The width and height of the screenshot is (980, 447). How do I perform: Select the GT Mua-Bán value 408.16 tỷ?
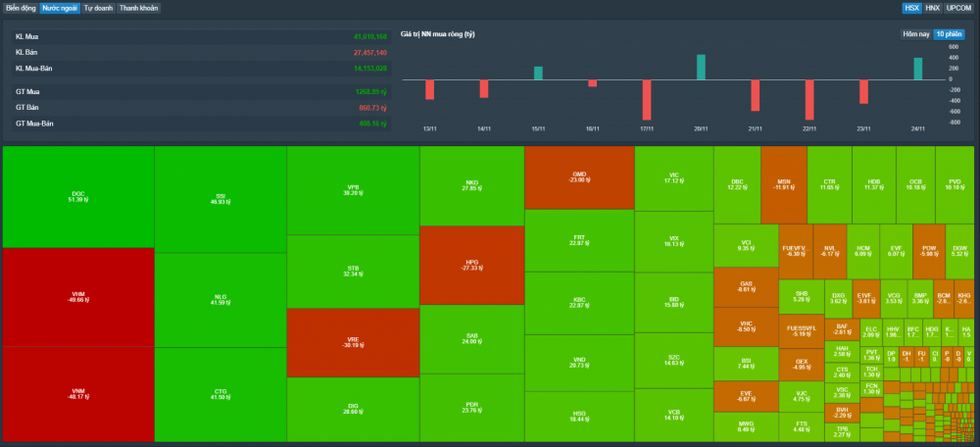click(x=373, y=124)
